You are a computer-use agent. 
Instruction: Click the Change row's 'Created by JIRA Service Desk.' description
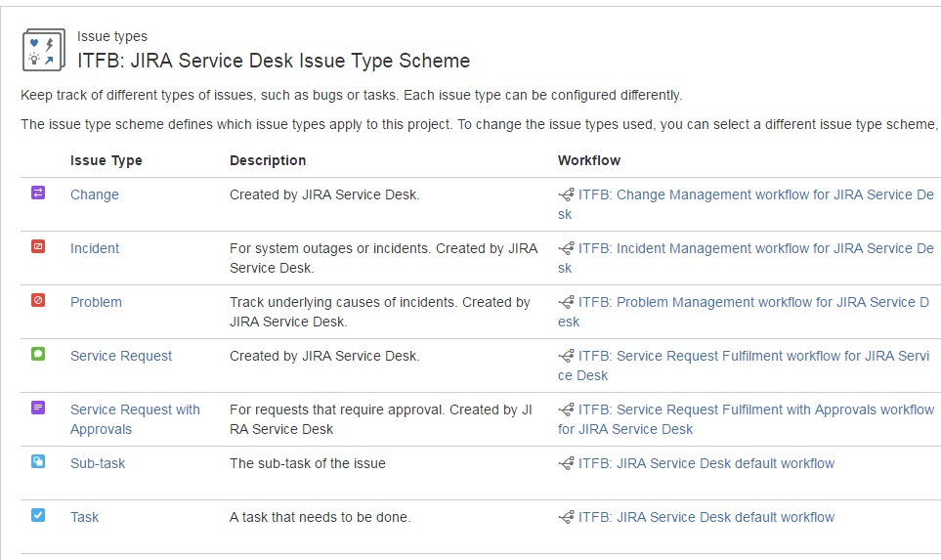324,194
